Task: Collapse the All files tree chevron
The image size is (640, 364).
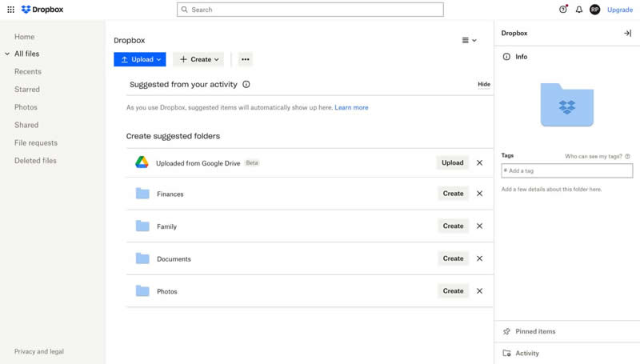Action: click(7, 54)
